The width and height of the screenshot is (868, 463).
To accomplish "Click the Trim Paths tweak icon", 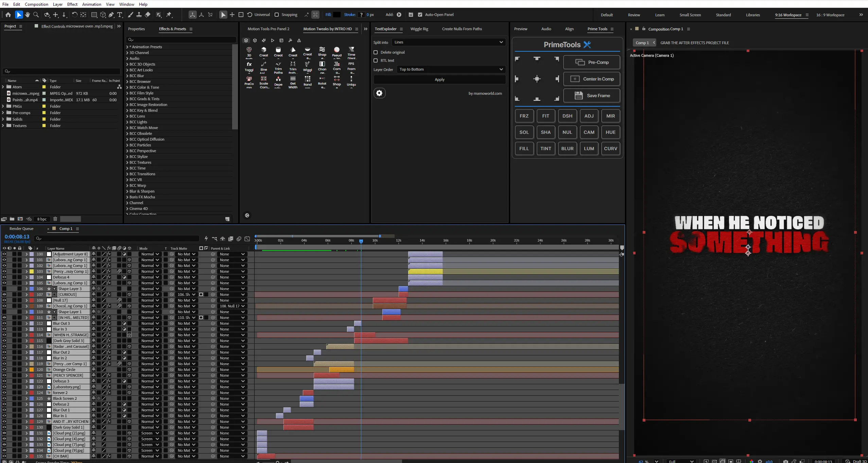I will (x=278, y=68).
